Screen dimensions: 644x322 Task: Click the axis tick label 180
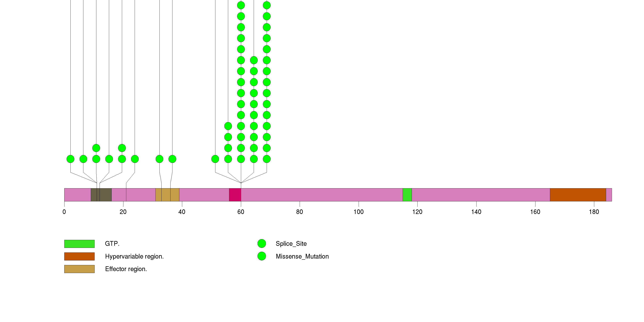[594, 212]
